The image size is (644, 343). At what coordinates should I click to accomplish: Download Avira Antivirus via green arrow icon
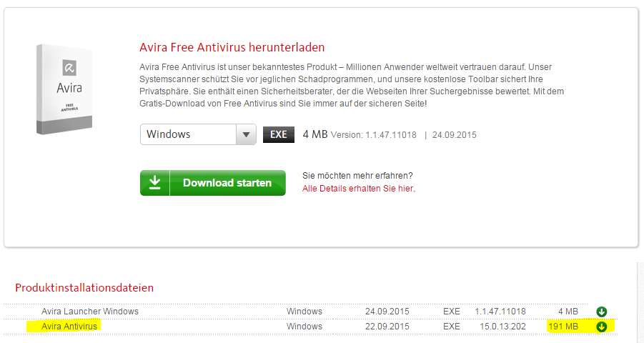click(602, 327)
